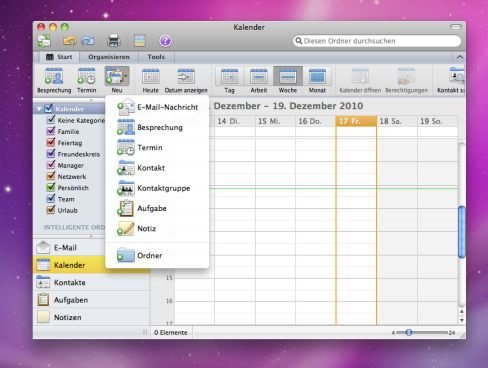488x368 pixels.
Task: Open the My Day icon
Action: [140, 41]
